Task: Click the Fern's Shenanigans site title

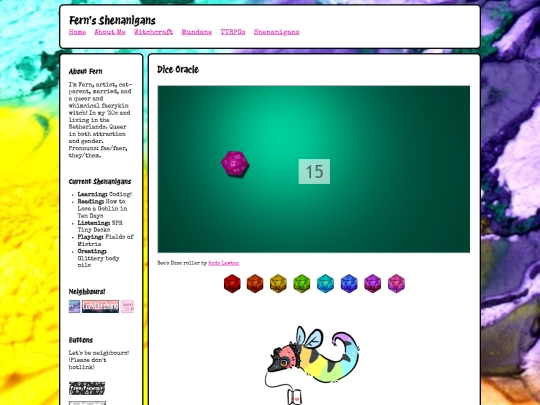Action: click(x=112, y=21)
